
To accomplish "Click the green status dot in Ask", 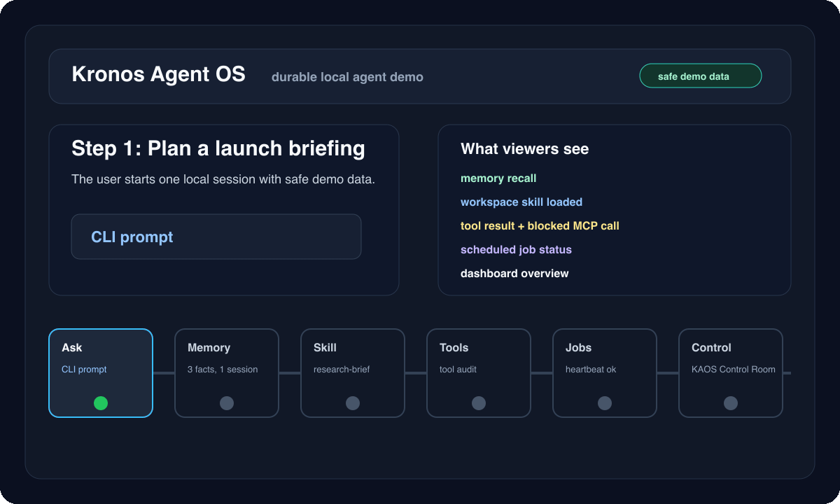I will pos(101,403).
